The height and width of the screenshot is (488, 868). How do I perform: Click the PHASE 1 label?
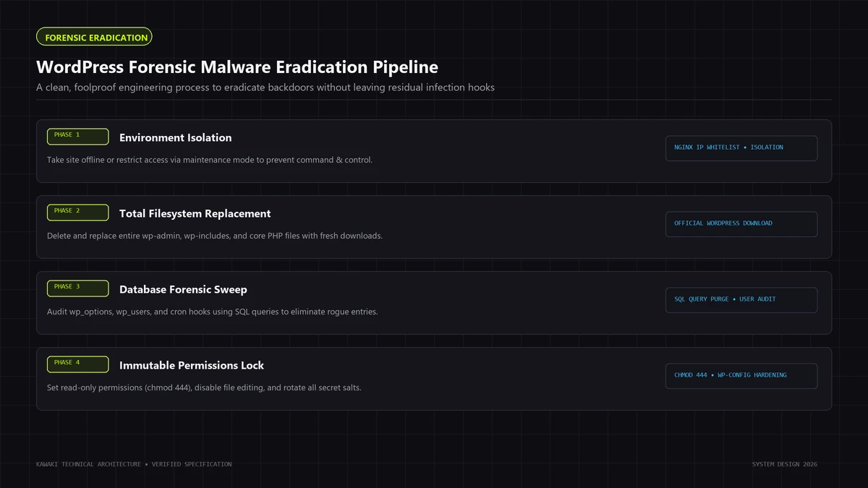78,137
